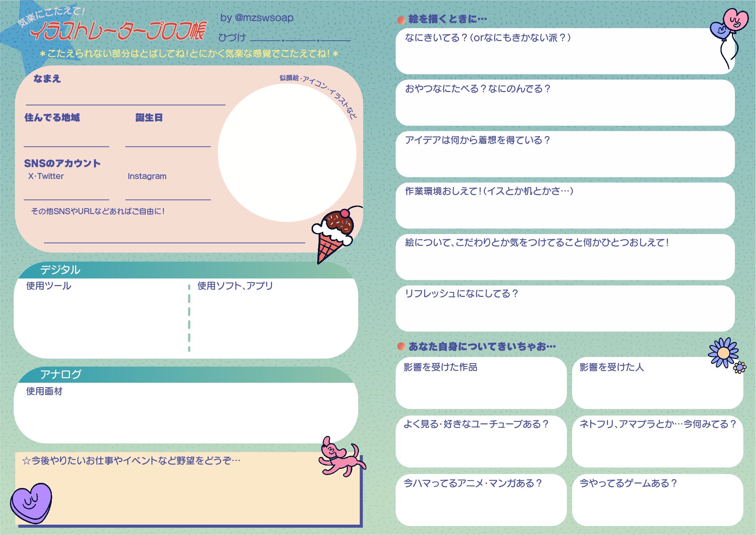Click the ひづけ date blank line

point(300,40)
